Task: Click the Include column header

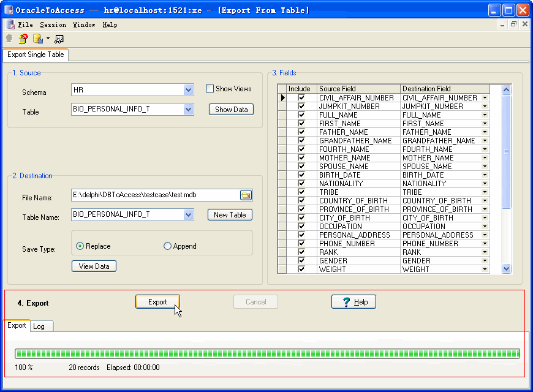Action: pyautogui.click(x=301, y=89)
